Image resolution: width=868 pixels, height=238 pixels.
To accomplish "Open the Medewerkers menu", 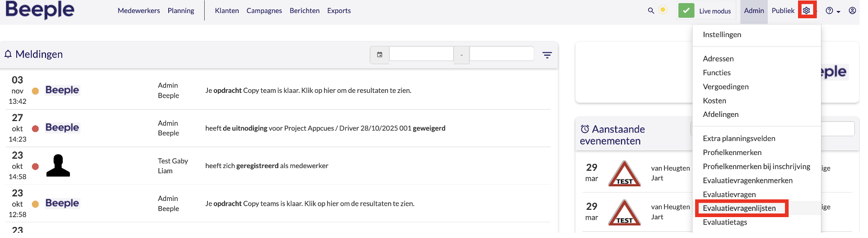I will (139, 10).
